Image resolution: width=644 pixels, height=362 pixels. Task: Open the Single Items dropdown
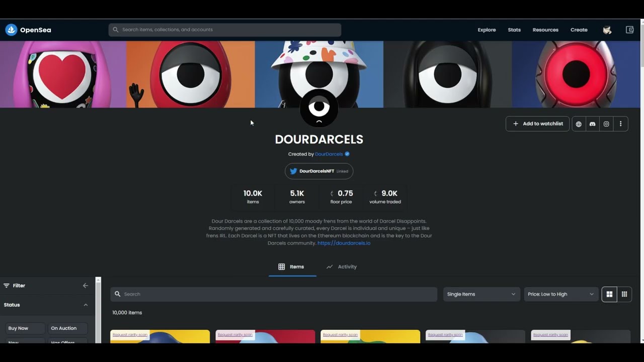[481, 294]
